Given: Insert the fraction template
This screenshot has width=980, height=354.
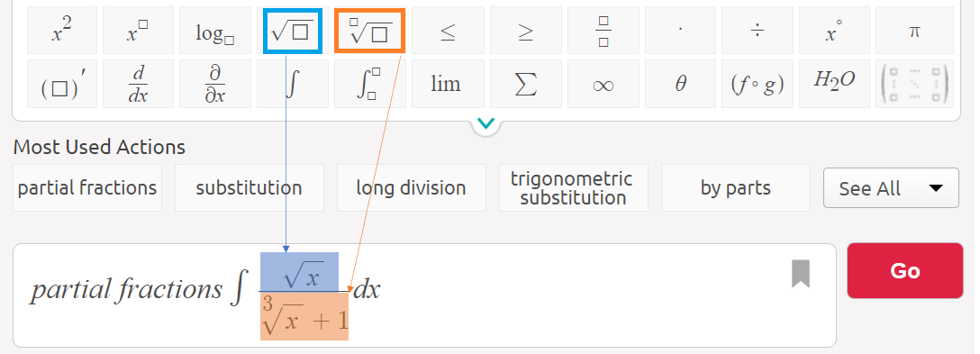Looking at the screenshot, I should pyautogui.click(x=603, y=31).
